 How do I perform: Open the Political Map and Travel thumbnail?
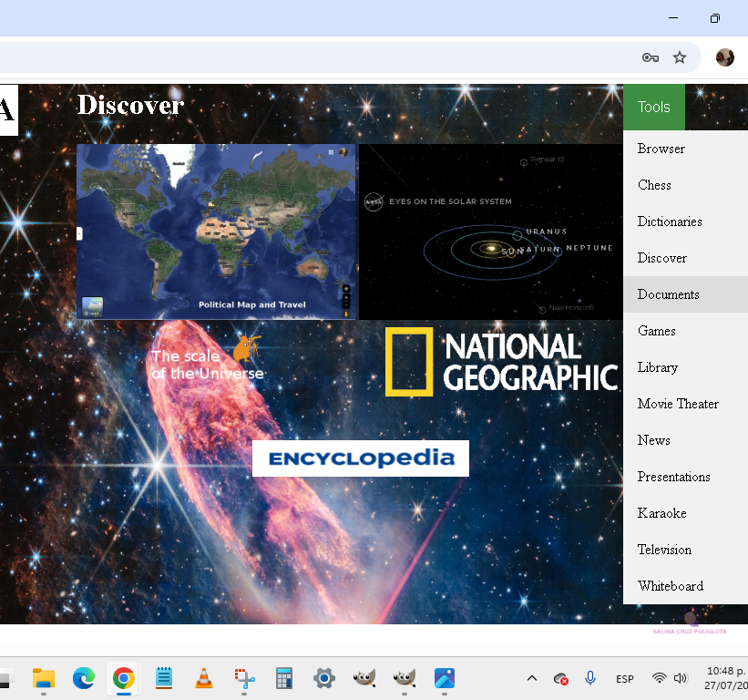click(x=217, y=232)
